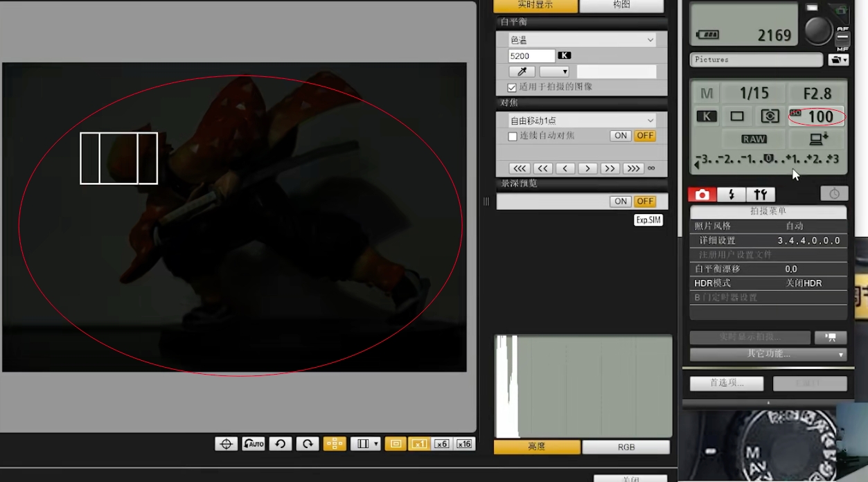Click the auto rotate AUTO icon
Viewport: 868px width, 482px height.
pos(254,444)
